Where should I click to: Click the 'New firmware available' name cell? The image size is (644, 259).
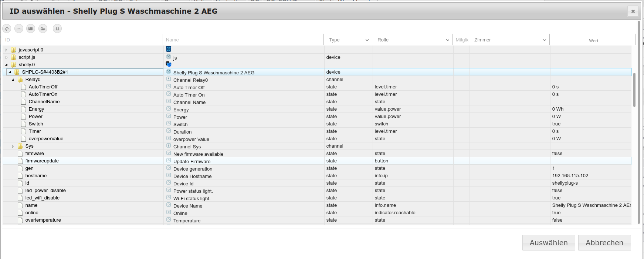pos(244,154)
